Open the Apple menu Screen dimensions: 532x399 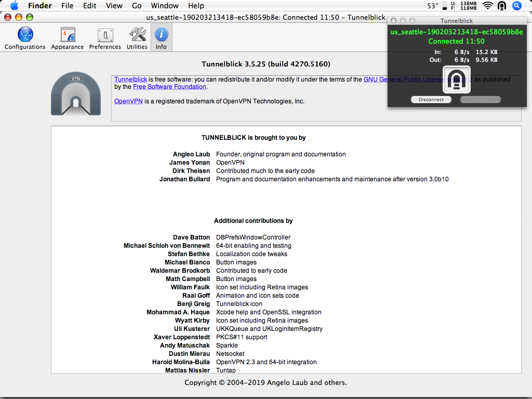coord(14,6)
